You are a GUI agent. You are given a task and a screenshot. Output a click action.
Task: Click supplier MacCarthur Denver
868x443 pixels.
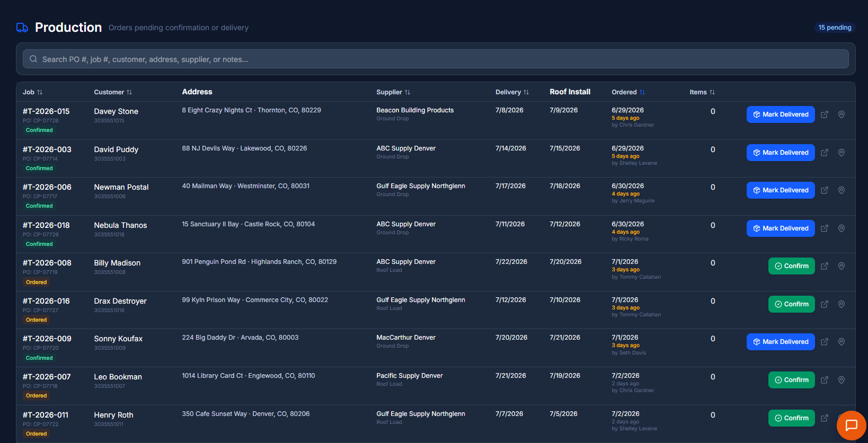pos(406,338)
